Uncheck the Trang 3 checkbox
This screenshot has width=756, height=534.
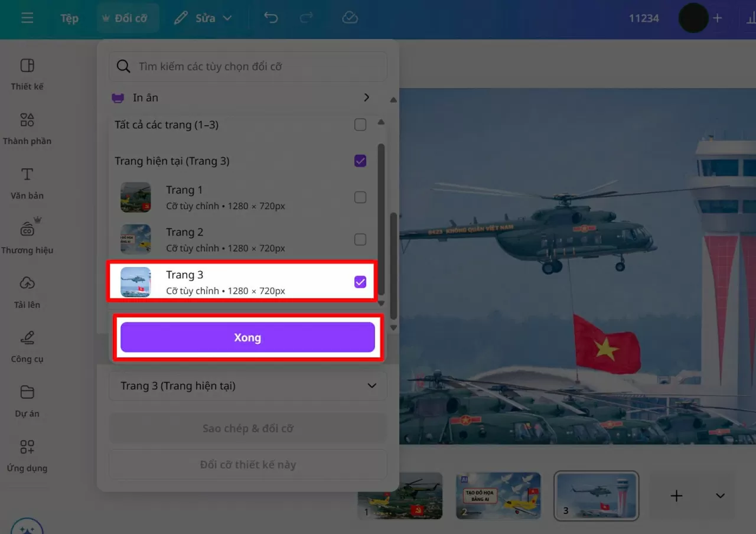click(360, 282)
